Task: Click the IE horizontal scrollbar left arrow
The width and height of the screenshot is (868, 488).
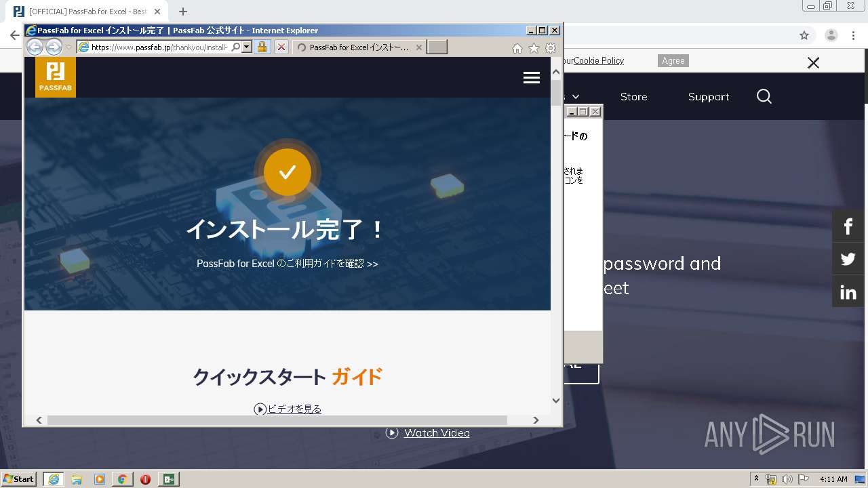Action: [39, 420]
